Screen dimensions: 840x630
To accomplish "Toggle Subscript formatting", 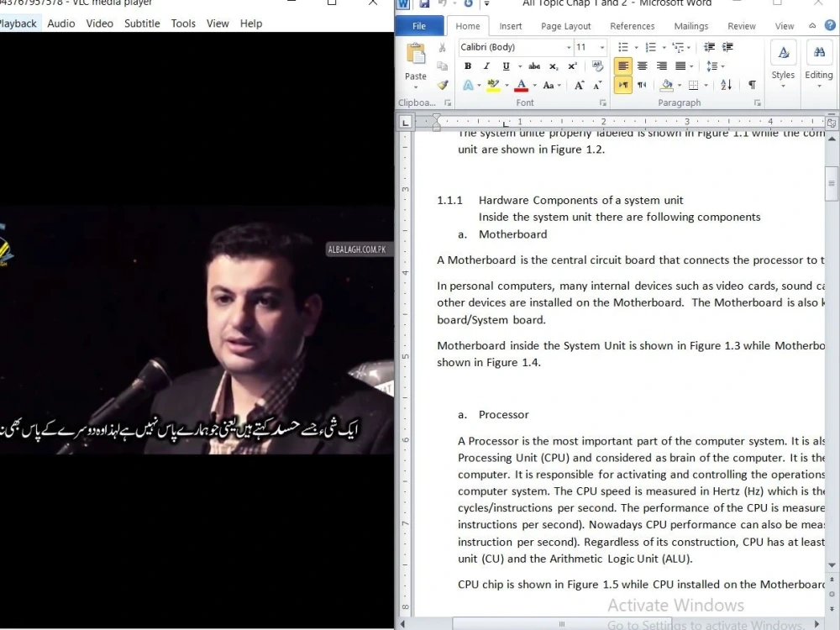I will (554, 66).
